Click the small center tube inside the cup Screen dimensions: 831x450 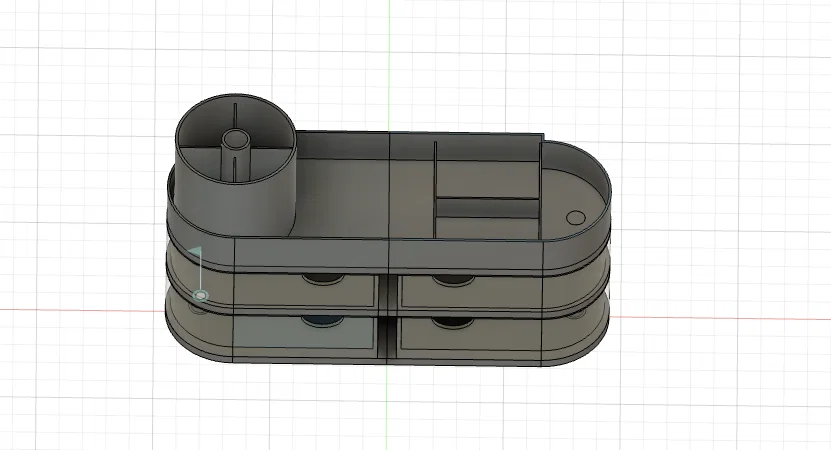235,156
